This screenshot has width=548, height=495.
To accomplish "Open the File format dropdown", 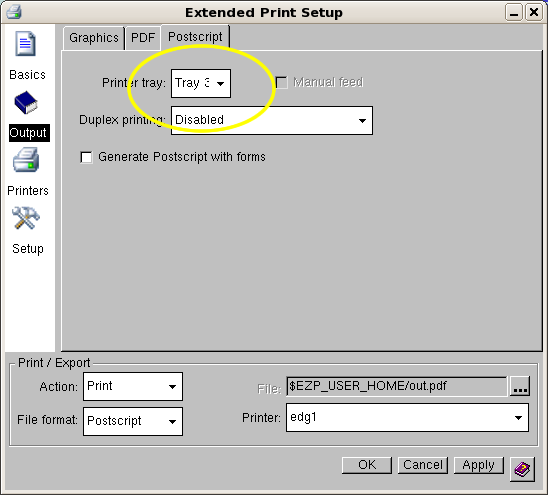I will click(x=133, y=421).
